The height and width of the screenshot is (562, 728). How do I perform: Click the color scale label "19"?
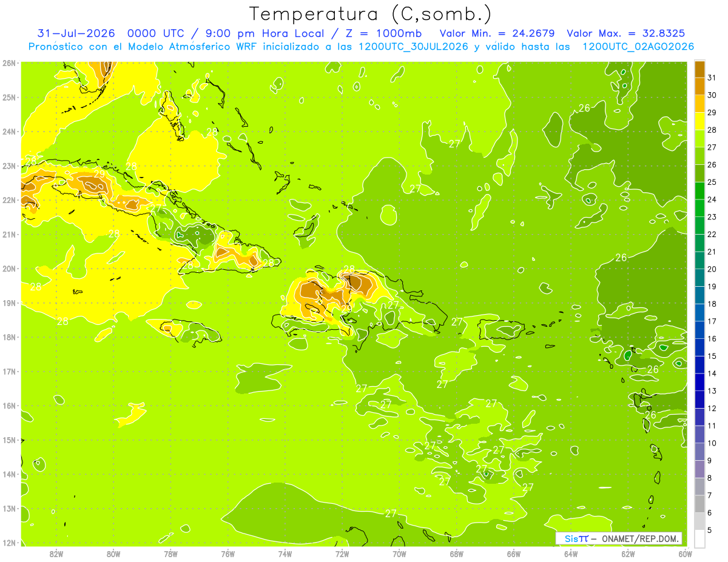[712, 286]
